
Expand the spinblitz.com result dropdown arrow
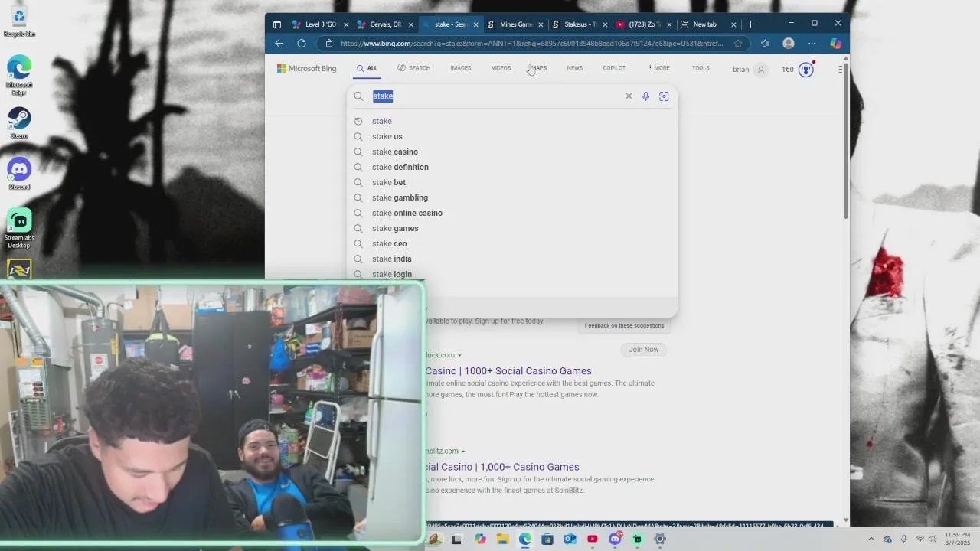(x=463, y=452)
